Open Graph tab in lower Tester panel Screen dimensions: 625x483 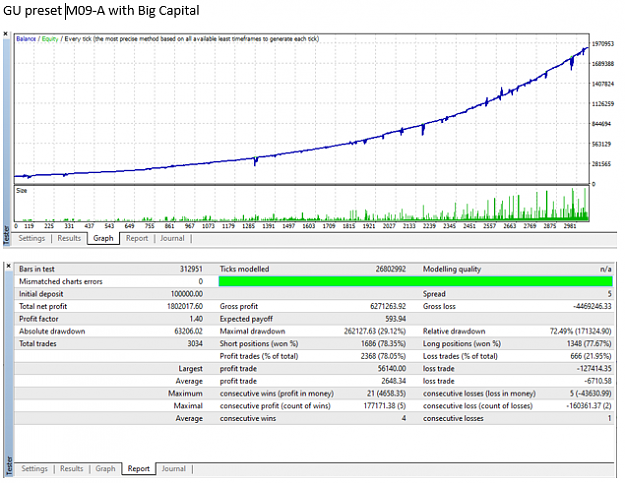105,469
